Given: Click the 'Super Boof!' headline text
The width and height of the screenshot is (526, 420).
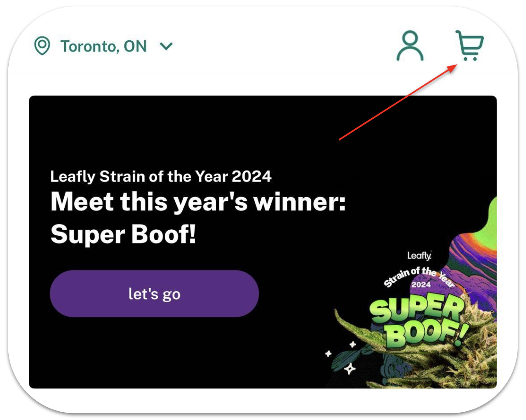Looking at the screenshot, I should 123,234.
